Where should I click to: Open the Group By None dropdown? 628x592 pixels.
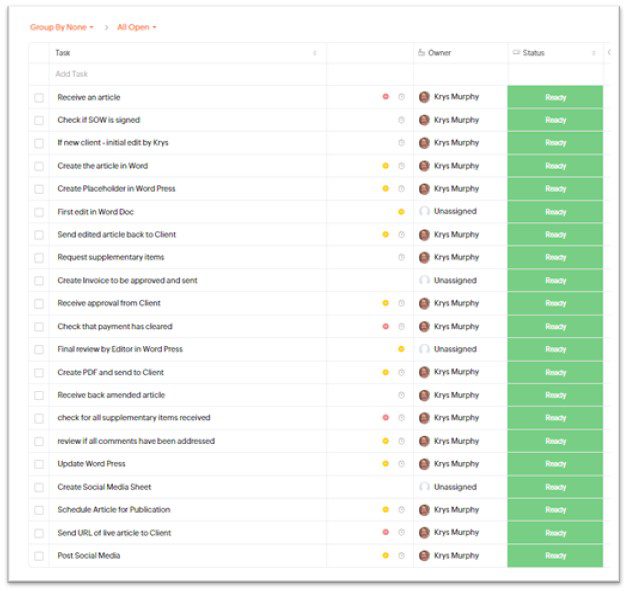click(62, 27)
